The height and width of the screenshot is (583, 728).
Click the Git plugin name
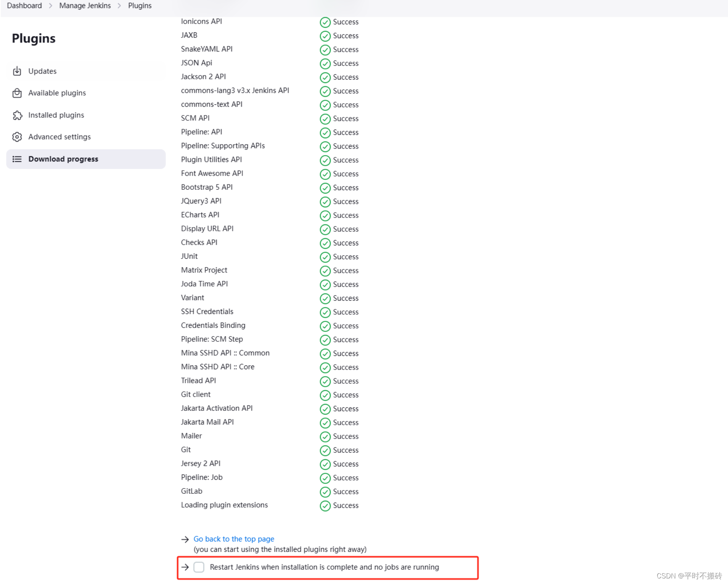186,450
